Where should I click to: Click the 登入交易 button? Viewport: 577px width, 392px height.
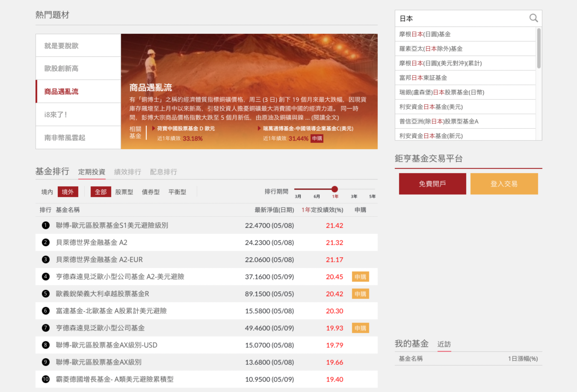pyautogui.click(x=504, y=184)
